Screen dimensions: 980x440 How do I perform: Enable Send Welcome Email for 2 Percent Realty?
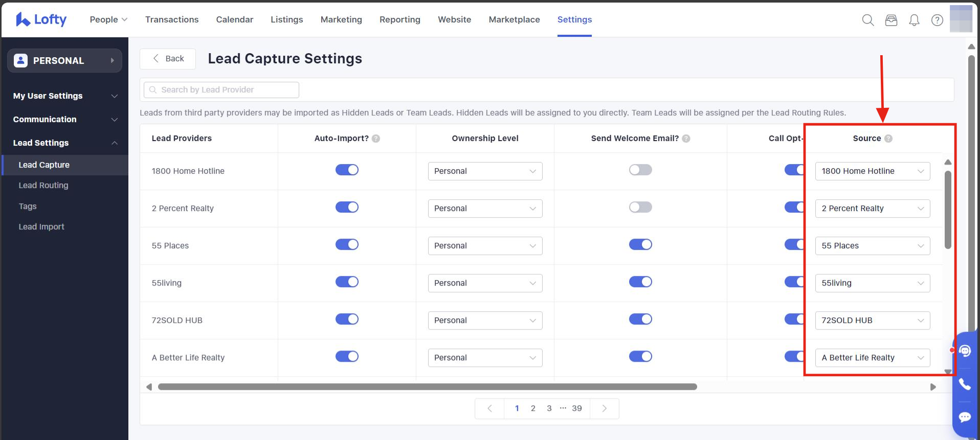coord(640,207)
